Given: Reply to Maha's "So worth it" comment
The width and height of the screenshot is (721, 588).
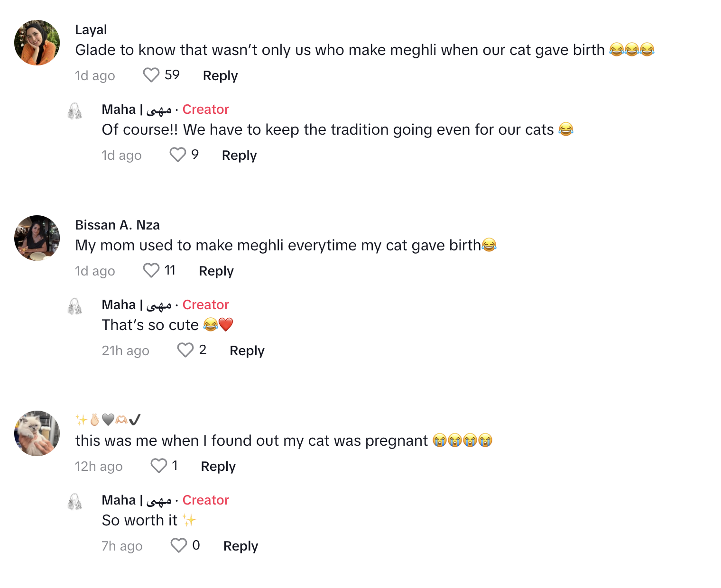Looking at the screenshot, I should click(240, 546).
